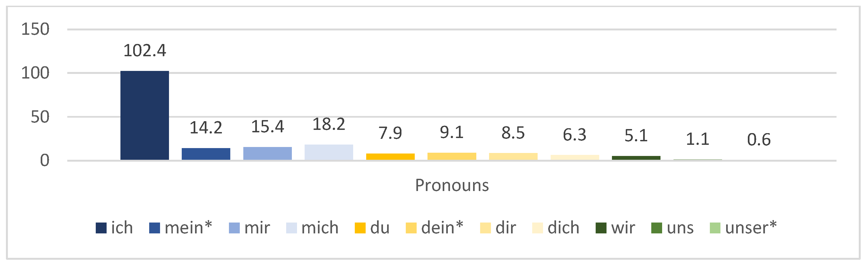The width and height of the screenshot is (868, 266).
Task: Click the Pronouns axis title
Action: coord(452,185)
